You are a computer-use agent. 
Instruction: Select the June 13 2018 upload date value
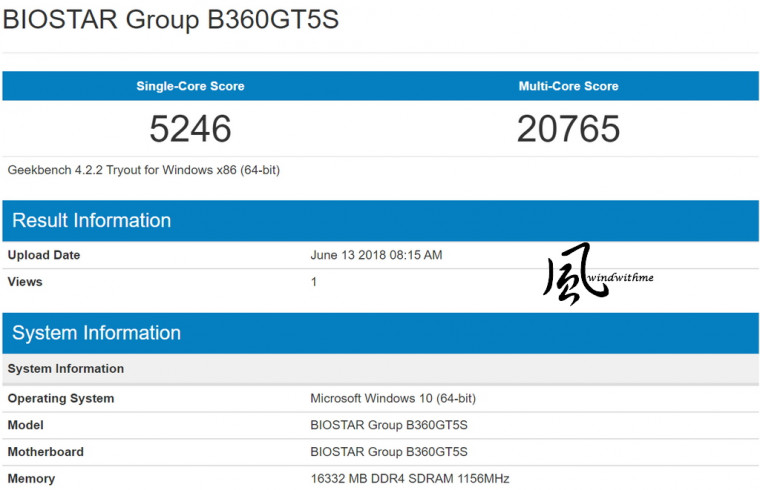click(x=376, y=255)
